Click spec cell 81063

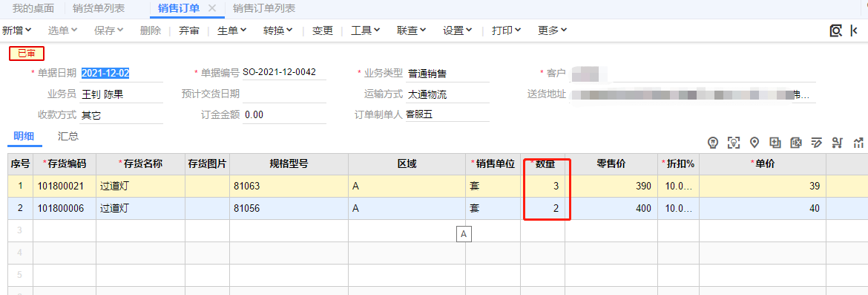289,187
